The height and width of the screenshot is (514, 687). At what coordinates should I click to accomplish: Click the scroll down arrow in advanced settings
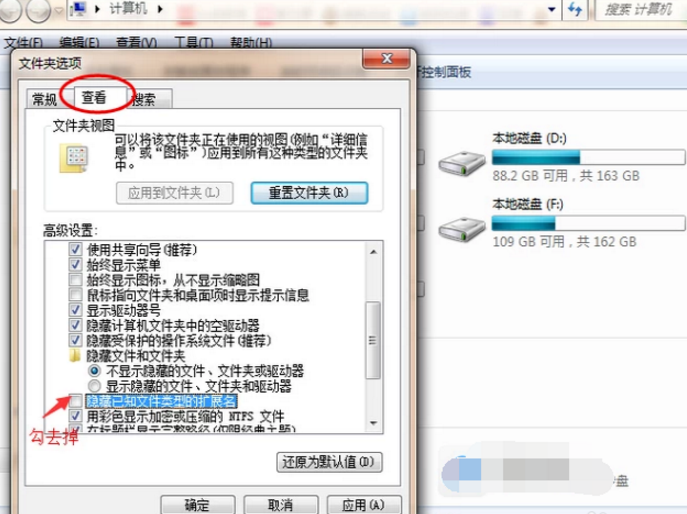pos(373,423)
